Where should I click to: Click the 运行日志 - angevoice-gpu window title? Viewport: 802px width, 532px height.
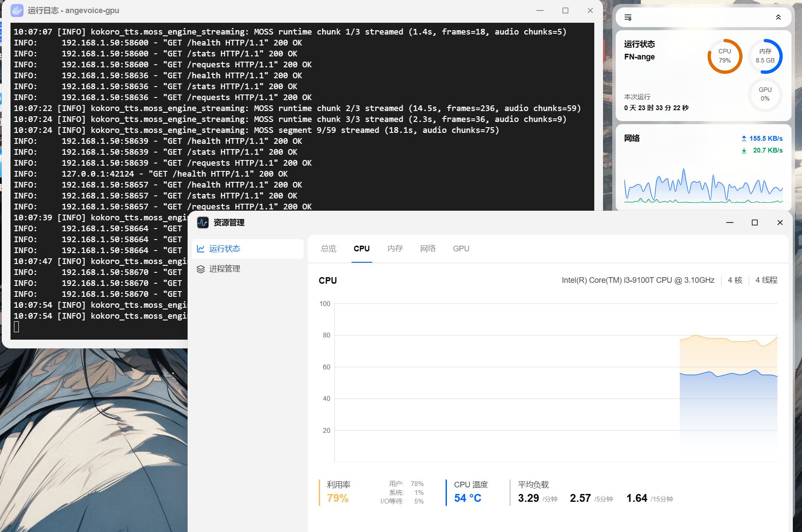click(73, 10)
